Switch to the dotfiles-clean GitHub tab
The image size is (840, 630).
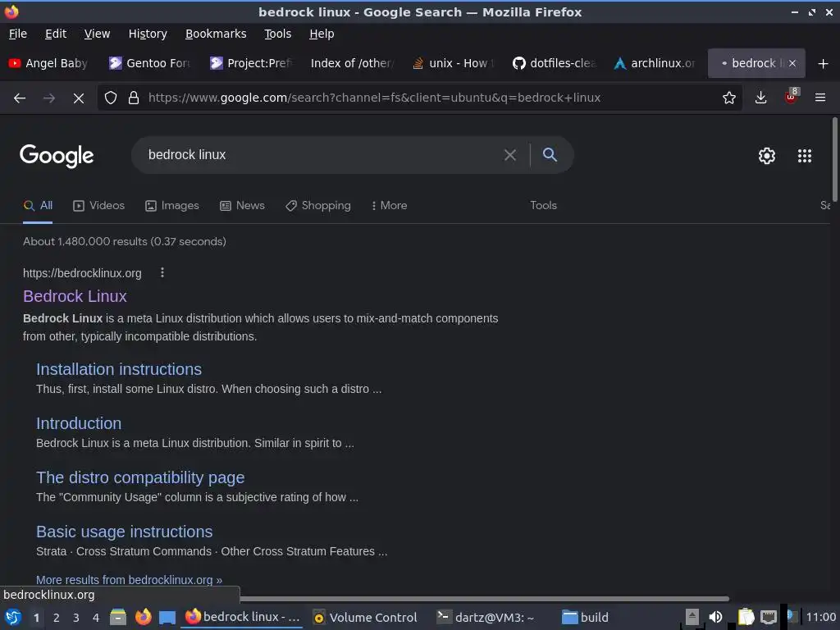pos(555,63)
